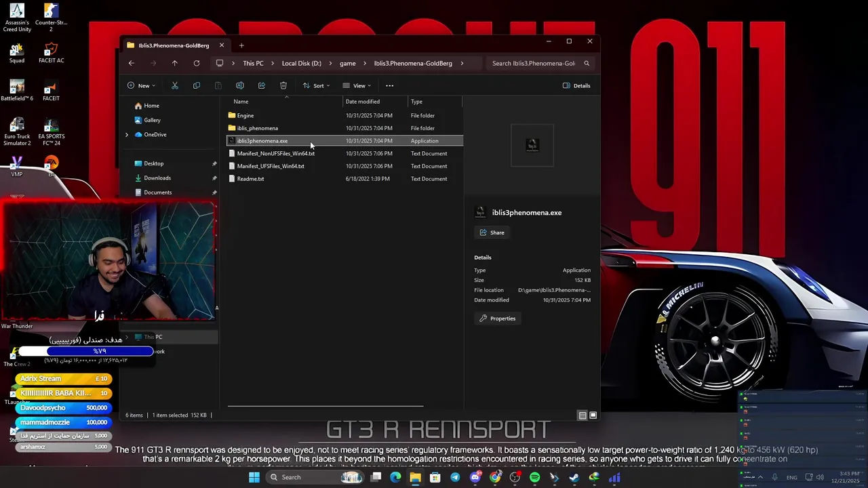Toggle the Details pane button
This screenshot has height=488, width=868.
point(576,85)
